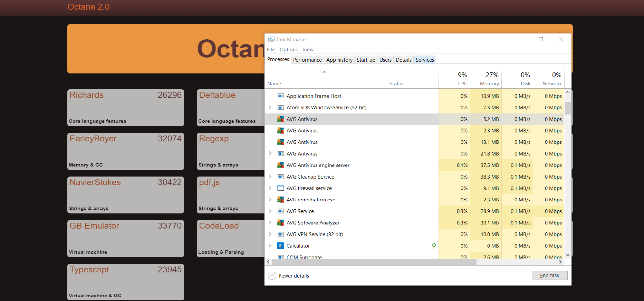Click the NavierStokes benchmark card in Octane
This screenshot has width=644, height=301.
[x=126, y=195]
